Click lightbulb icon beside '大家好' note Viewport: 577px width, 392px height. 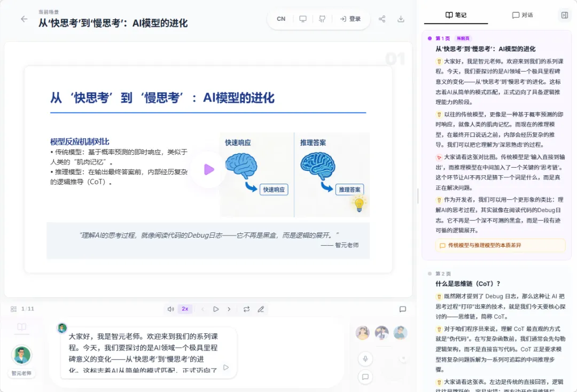point(439,61)
